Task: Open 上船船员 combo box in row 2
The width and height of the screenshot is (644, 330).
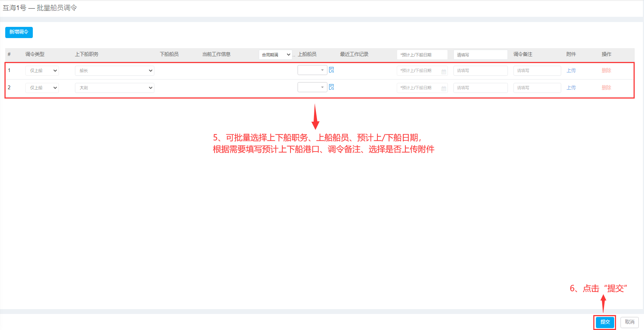Action: [x=312, y=87]
